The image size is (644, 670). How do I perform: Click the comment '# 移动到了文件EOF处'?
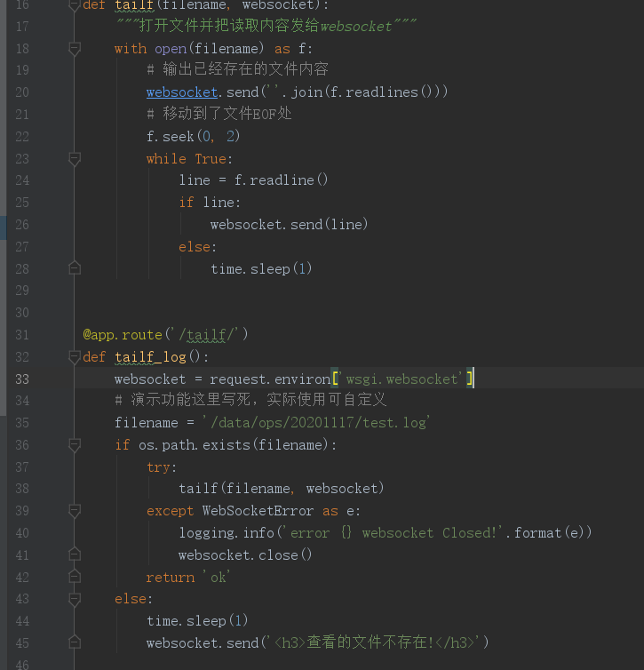[x=219, y=114]
